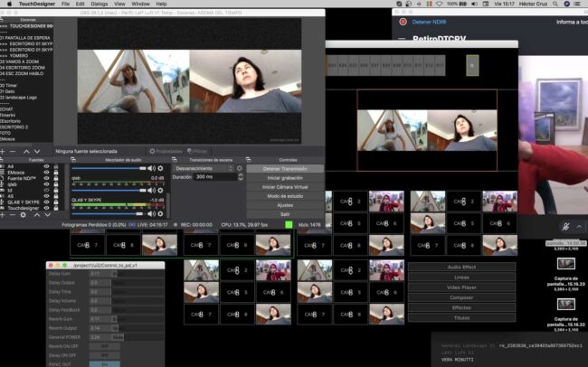The image size is (588, 367).
Task: Expand the Audio Effect panel
Action: pos(461,267)
